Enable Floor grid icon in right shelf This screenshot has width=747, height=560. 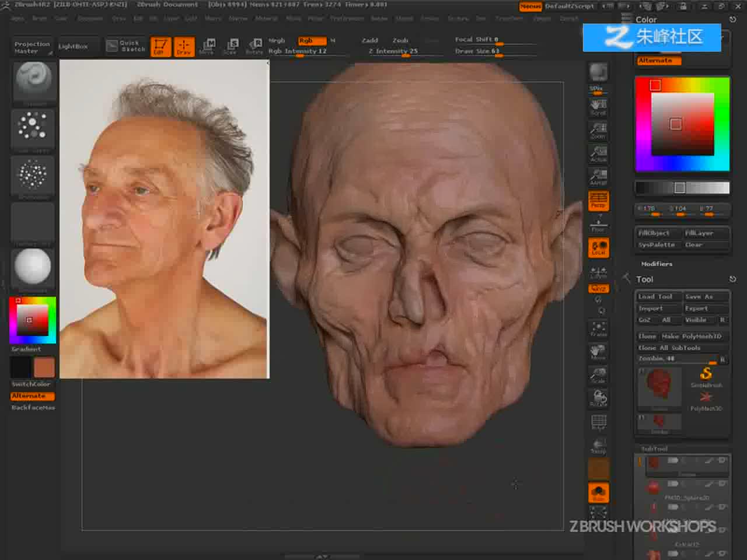(x=598, y=223)
